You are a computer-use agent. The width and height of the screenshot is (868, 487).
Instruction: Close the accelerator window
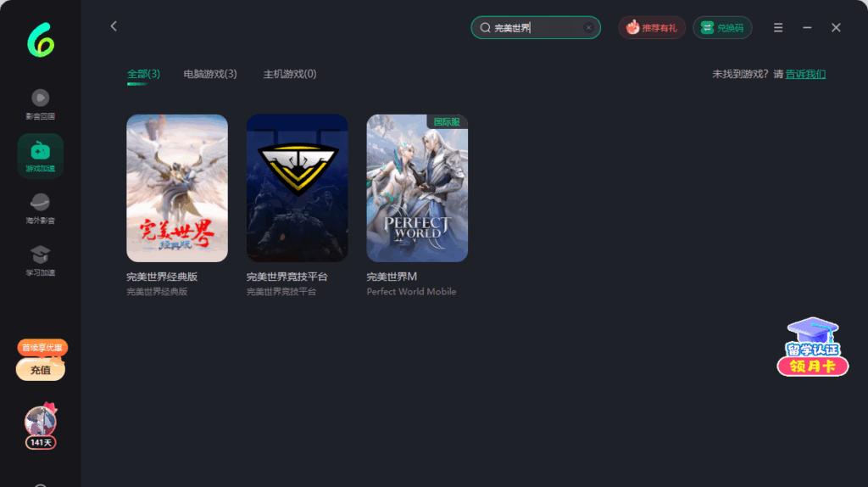(836, 28)
